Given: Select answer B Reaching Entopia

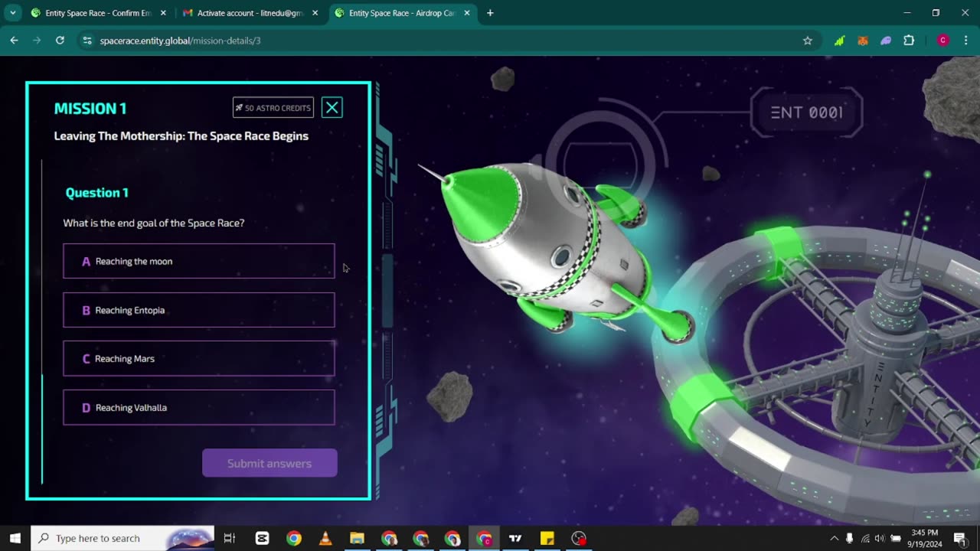Looking at the screenshot, I should (x=199, y=310).
